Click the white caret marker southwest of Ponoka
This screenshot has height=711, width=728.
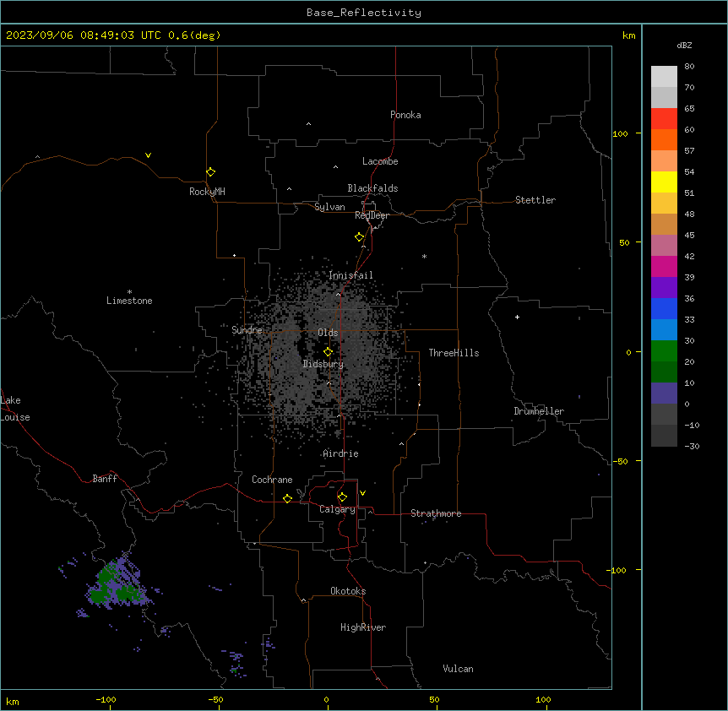point(309,124)
